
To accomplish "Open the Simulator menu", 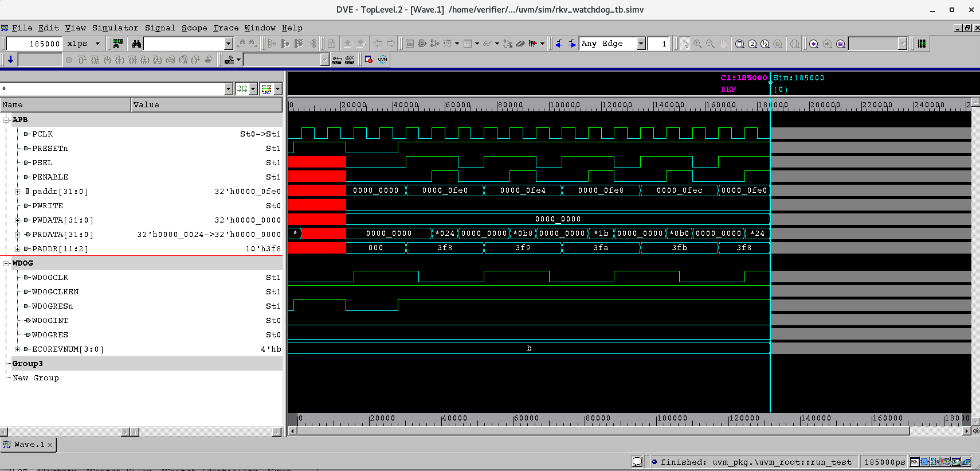I will coord(115,28).
